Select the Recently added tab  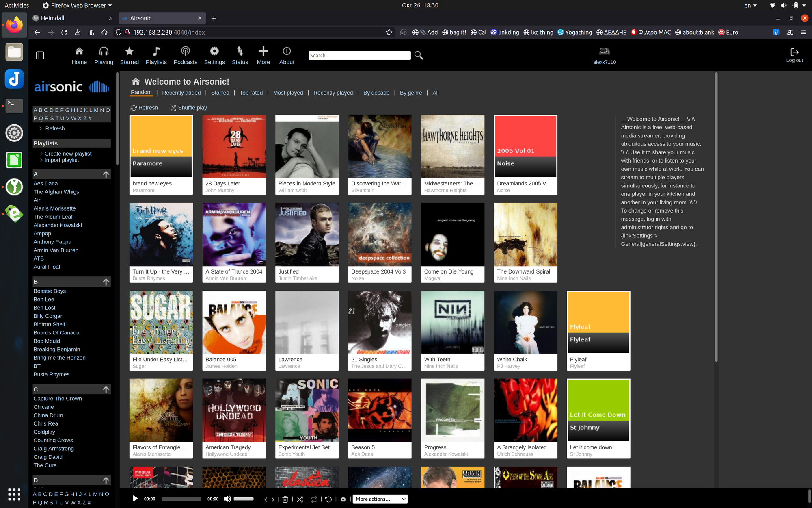pos(181,93)
